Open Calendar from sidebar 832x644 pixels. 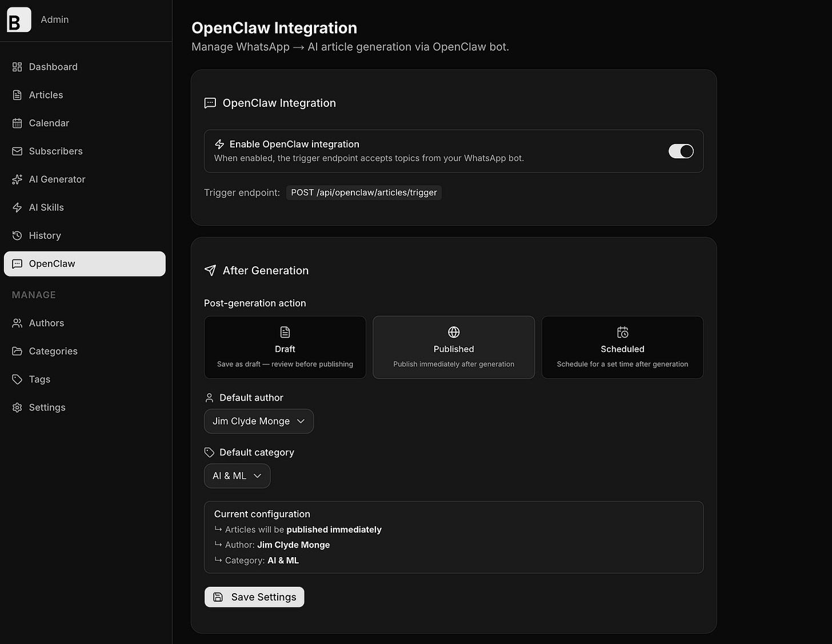[85, 123]
